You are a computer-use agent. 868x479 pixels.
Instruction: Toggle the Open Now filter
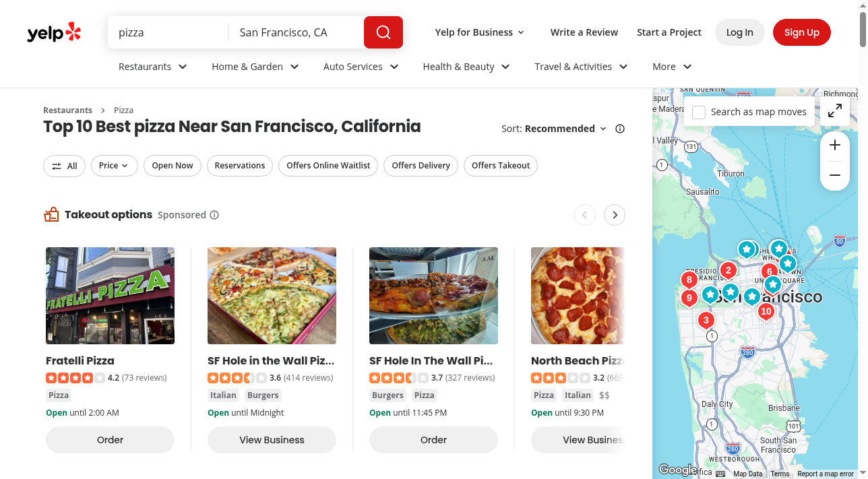pyautogui.click(x=173, y=166)
